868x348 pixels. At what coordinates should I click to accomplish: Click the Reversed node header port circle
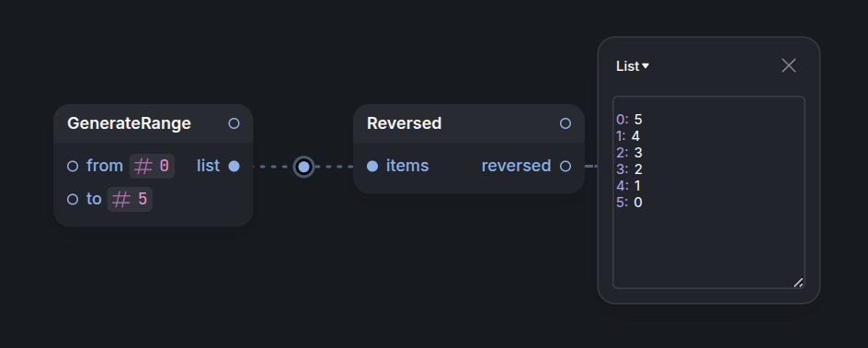tap(565, 123)
